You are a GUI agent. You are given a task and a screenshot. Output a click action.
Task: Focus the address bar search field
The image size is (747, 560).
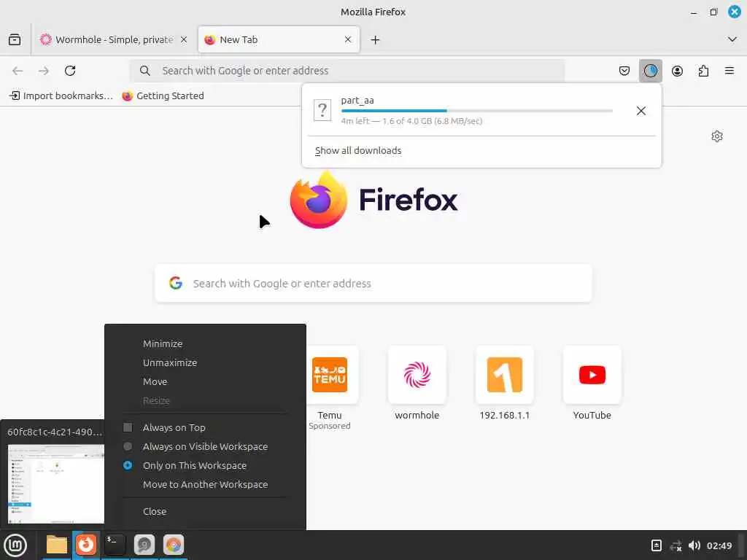click(348, 71)
